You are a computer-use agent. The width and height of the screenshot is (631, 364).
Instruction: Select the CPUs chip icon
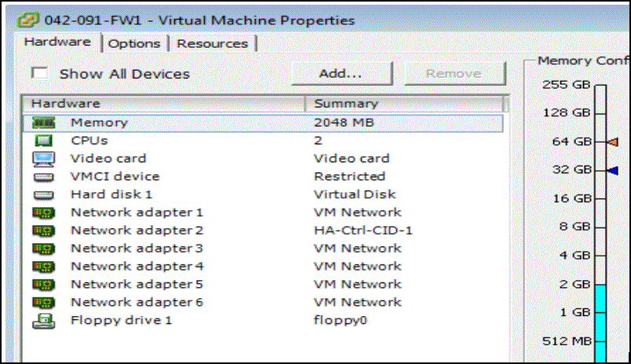click(42, 140)
